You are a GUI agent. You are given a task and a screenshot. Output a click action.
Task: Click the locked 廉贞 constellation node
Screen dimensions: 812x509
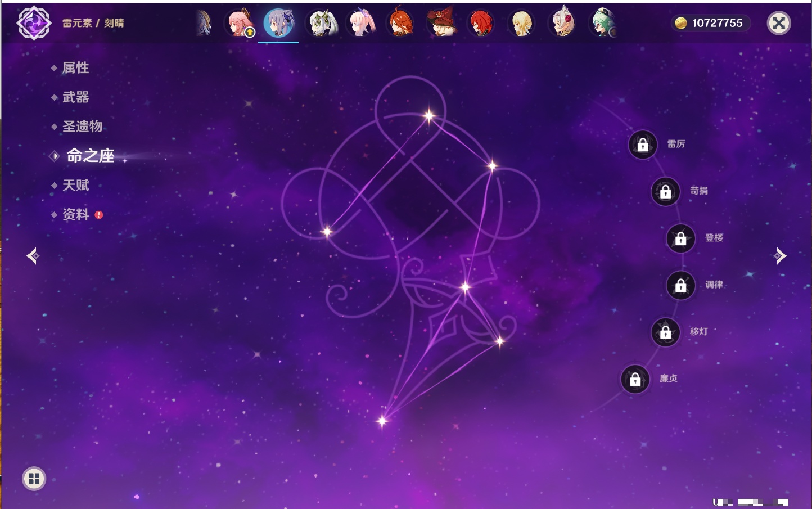coord(635,379)
